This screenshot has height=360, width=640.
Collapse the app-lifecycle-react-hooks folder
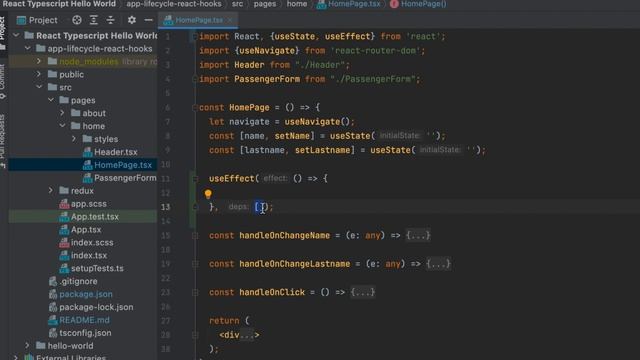click(27, 49)
